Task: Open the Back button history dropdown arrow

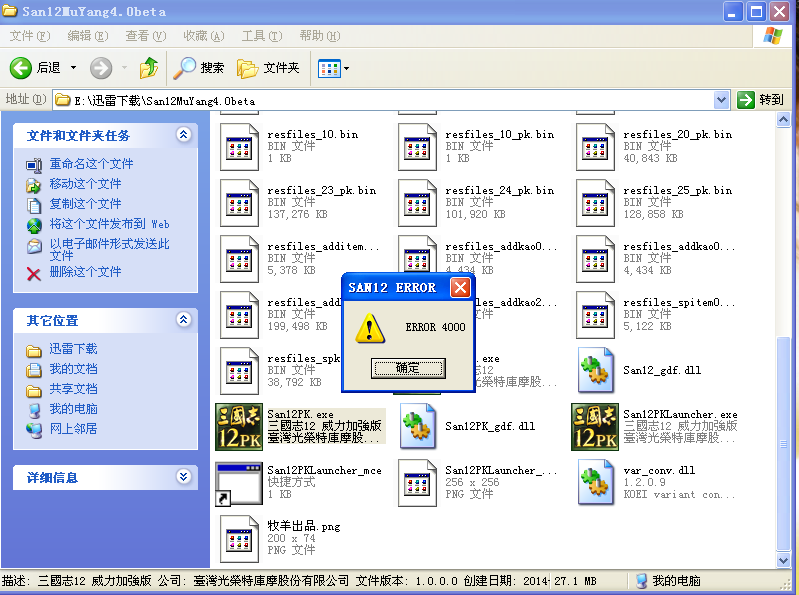Action: [73, 68]
